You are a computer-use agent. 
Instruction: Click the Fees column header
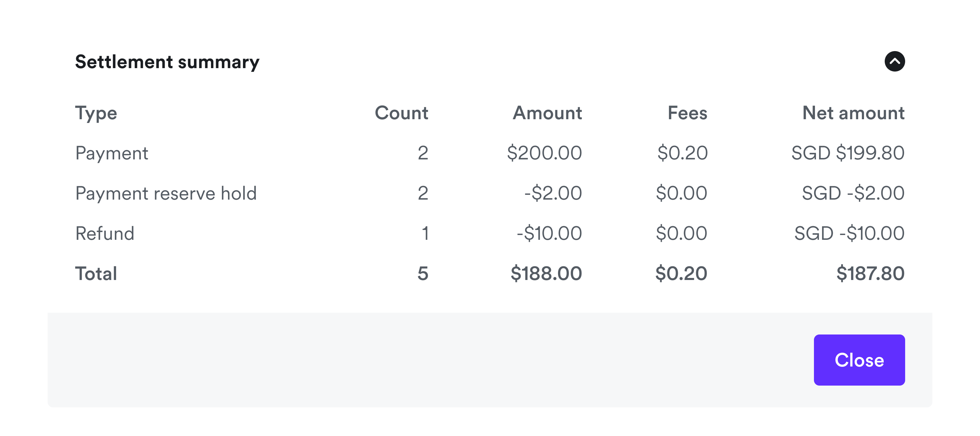(687, 113)
